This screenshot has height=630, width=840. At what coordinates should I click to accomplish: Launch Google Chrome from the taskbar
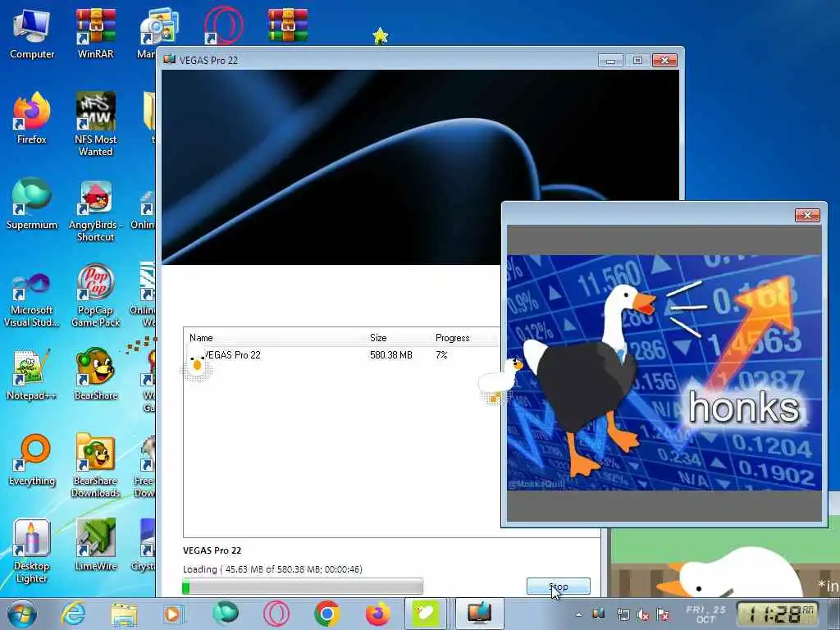[326, 614]
